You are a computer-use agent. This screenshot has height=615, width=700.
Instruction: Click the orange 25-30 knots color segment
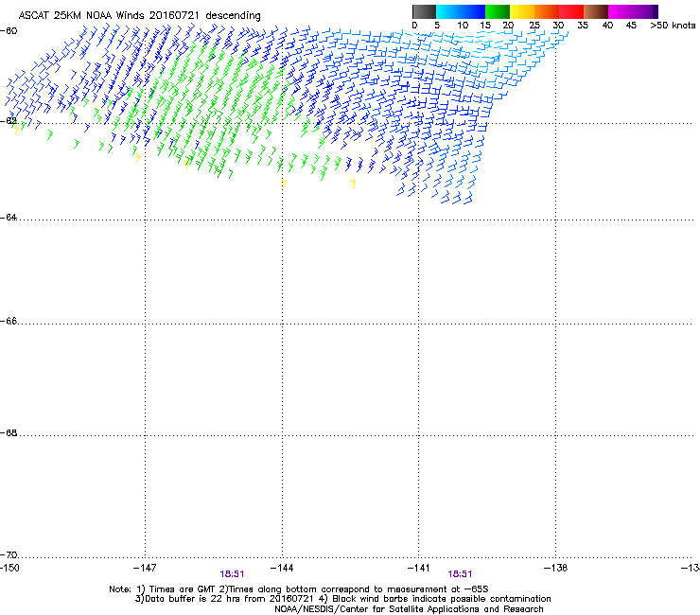pos(547,11)
